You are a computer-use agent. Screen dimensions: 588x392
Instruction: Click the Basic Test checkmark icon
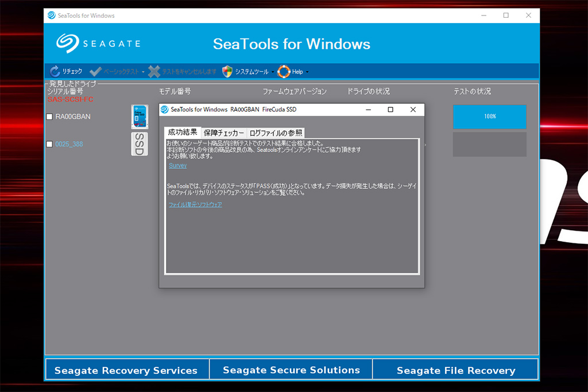[96, 71]
